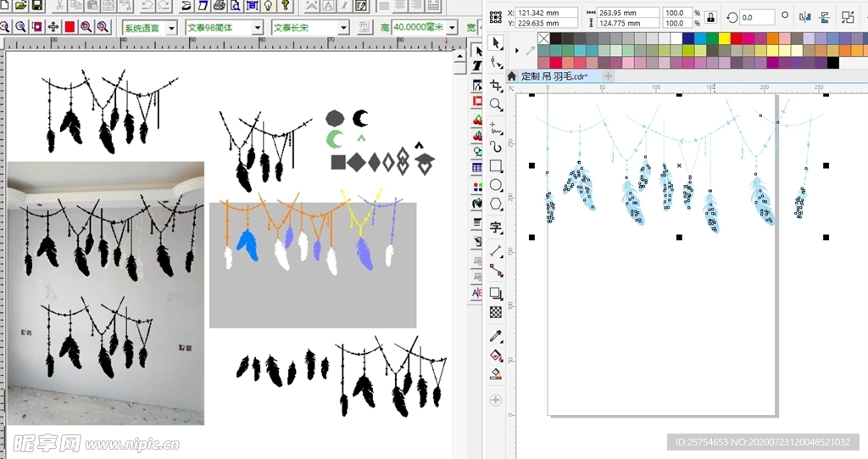Open the 文泰98简体 font dropdown

coord(258,28)
